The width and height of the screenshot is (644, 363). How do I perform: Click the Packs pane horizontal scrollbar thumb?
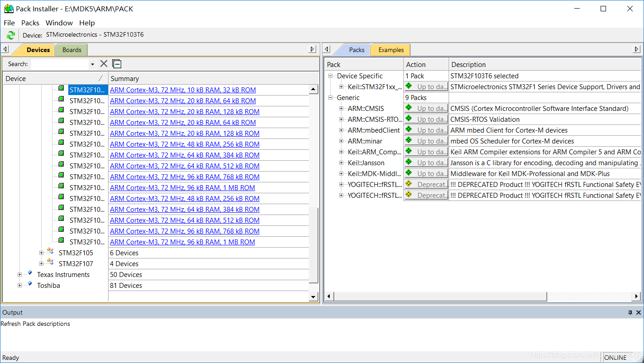tap(440, 296)
